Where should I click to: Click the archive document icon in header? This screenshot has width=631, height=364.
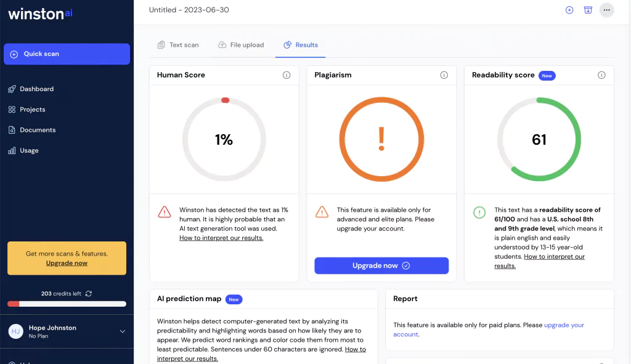[588, 10]
